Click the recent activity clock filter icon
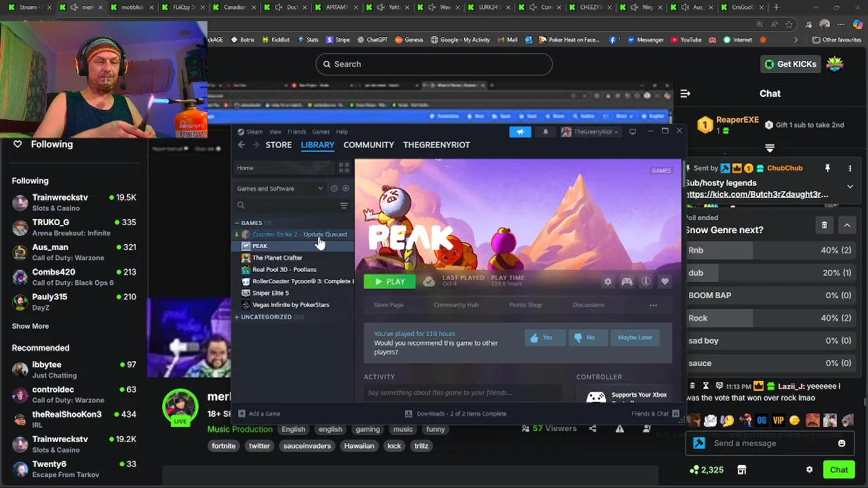 tap(334, 188)
